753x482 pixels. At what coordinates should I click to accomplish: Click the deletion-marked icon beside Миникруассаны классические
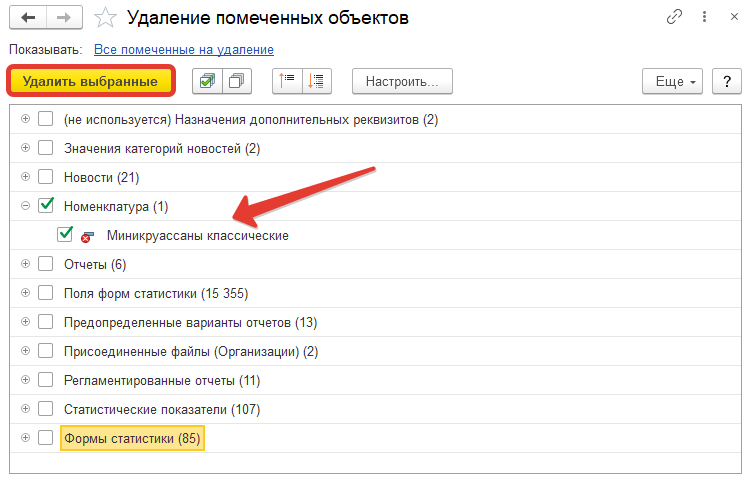click(x=87, y=236)
